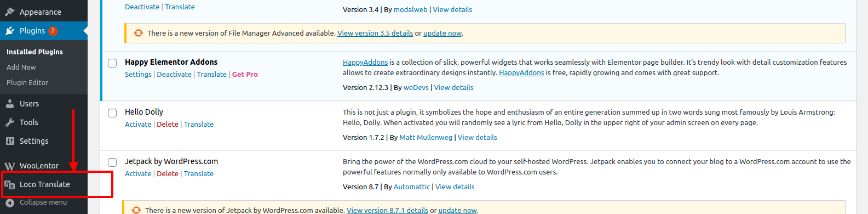Image resolution: width=868 pixels, height=214 pixels.
Task: Delete the Hello Dolly plugin
Action: point(168,124)
